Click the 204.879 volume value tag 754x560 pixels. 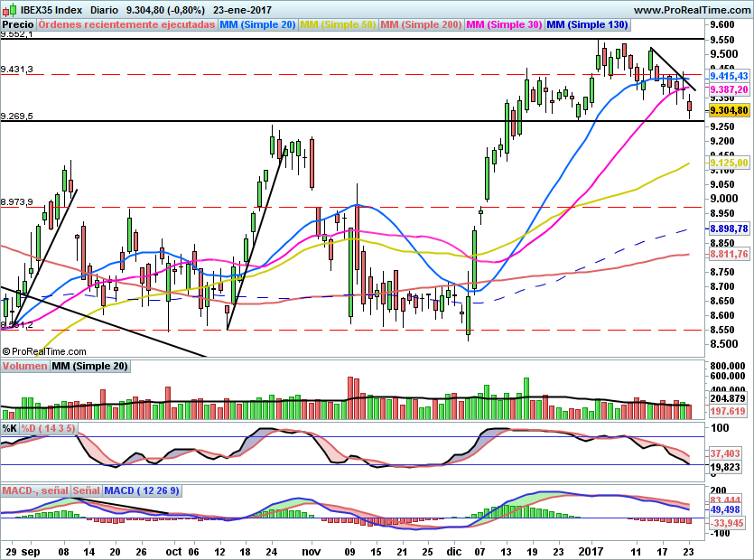pyautogui.click(x=728, y=398)
